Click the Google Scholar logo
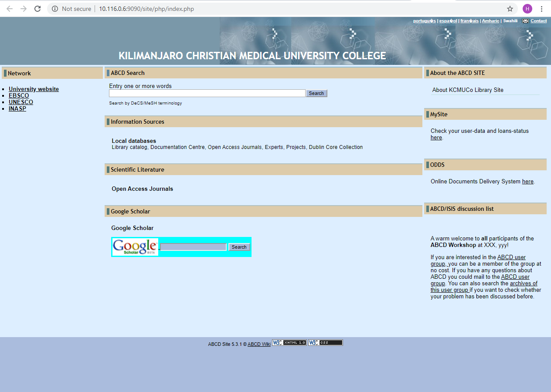This screenshot has width=551, height=392. click(x=135, y=247)
